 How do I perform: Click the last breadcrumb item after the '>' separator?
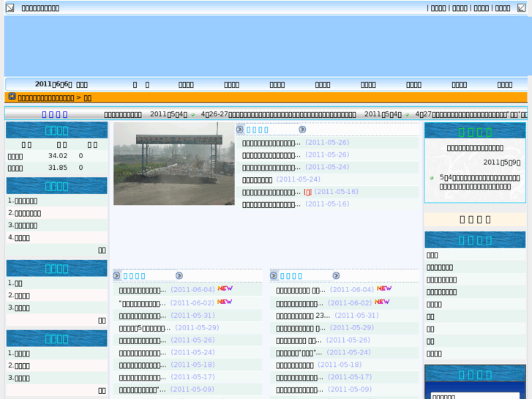click(88, 98)
